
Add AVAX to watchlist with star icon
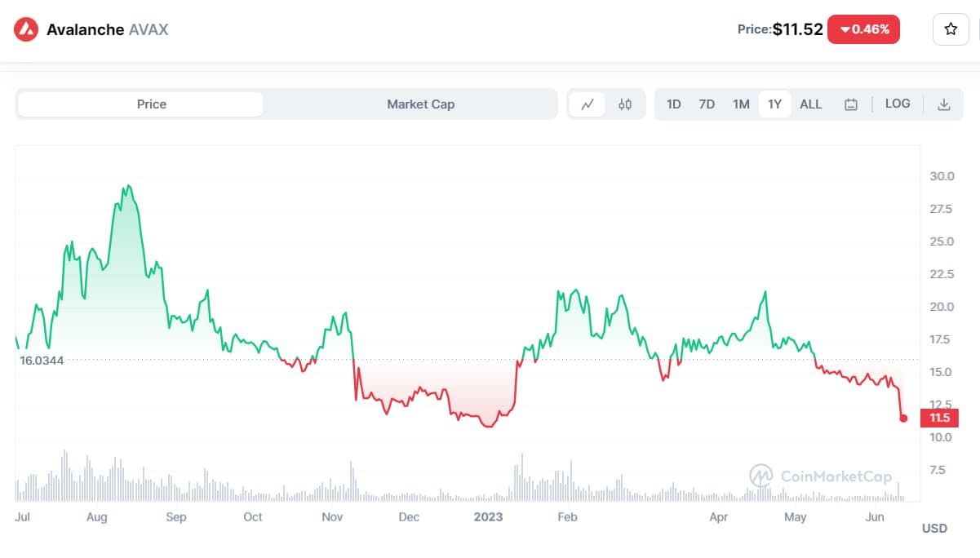(951, 29)
